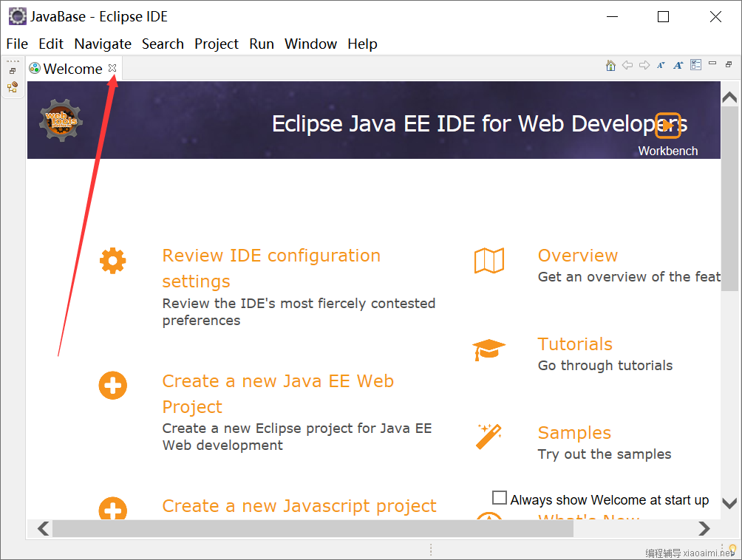
Task: Click the Home icon in Welcome toolbar
Action: click(610, 65)
